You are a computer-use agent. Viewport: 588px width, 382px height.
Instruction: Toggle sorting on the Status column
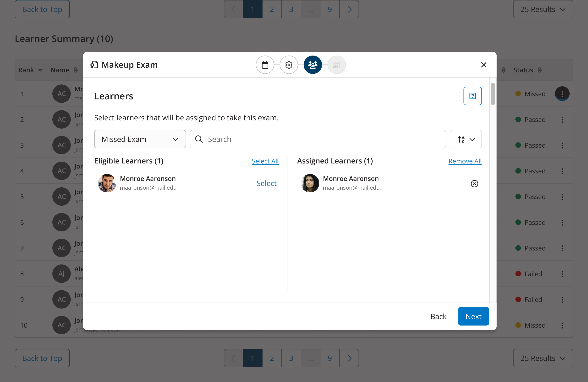[x=540, y=70]
